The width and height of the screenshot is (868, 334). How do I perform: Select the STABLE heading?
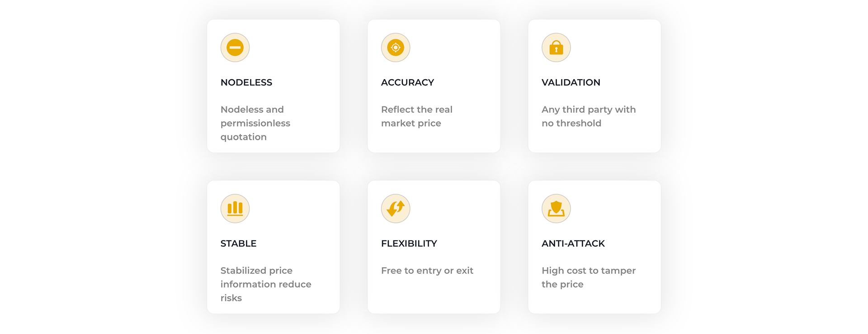(x=238, y=243)
